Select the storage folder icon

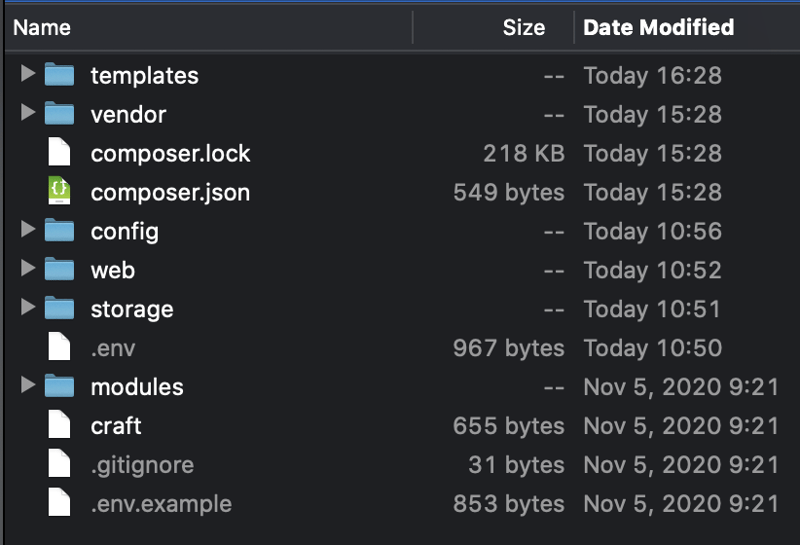click(x=60, y=309)
